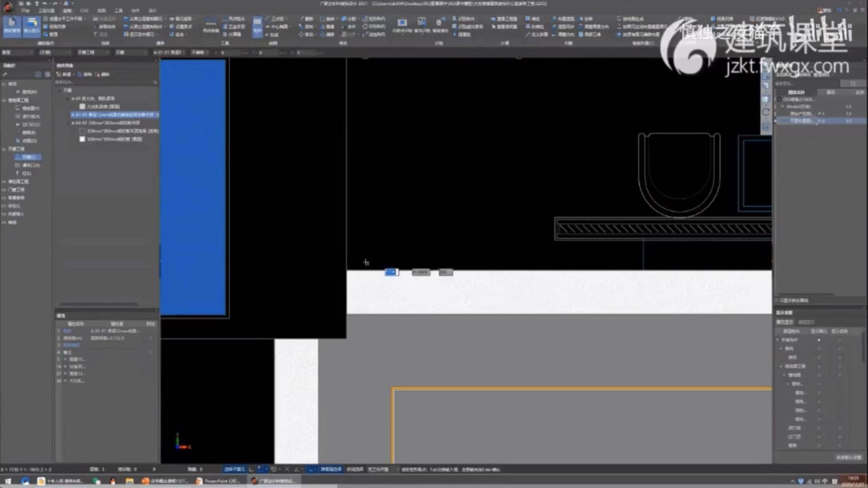
Task: Click the Move (移动) tool
Action: 306,35
